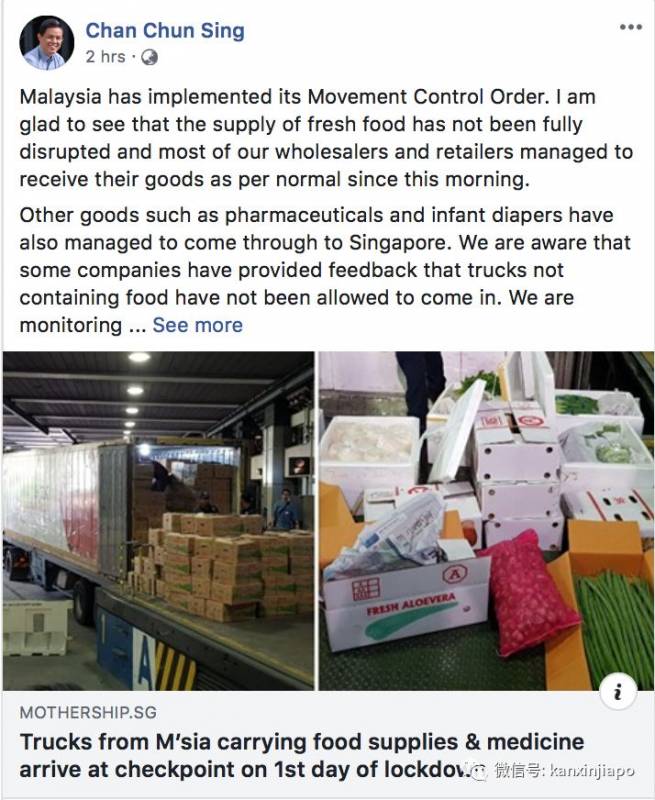Click the WeChat logo in the watermark
The height and width of the screenshot is (800, 655).
(x=480, y=771)
